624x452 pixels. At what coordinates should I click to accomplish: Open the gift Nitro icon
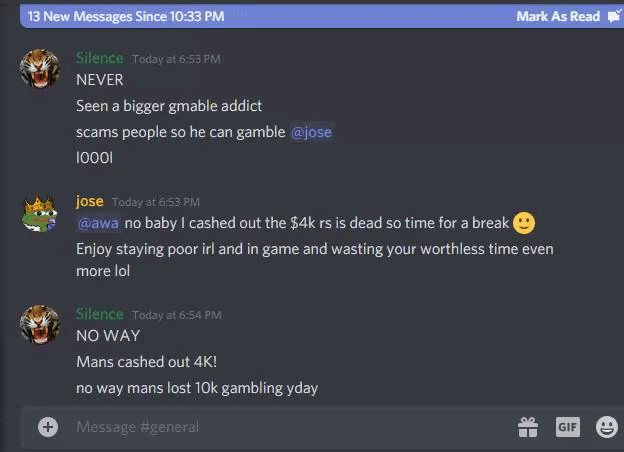tap(528, 427)
